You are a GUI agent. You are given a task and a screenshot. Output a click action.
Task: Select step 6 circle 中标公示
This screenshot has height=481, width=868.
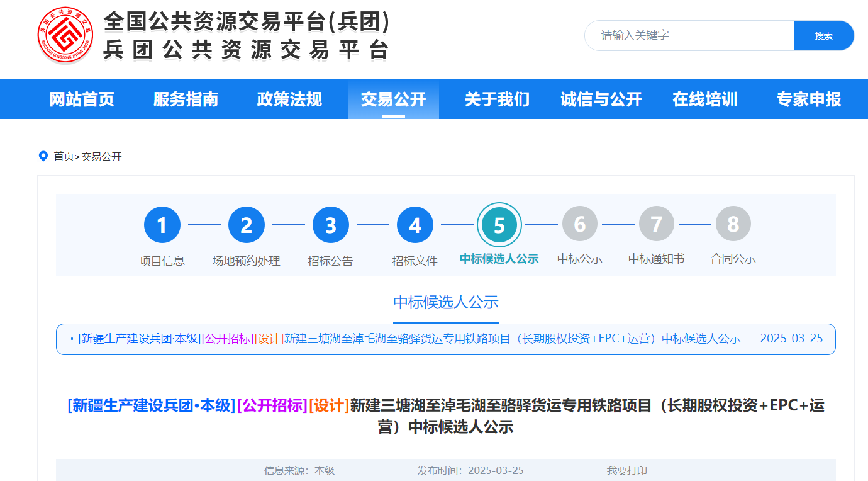[x=580, y=224]
